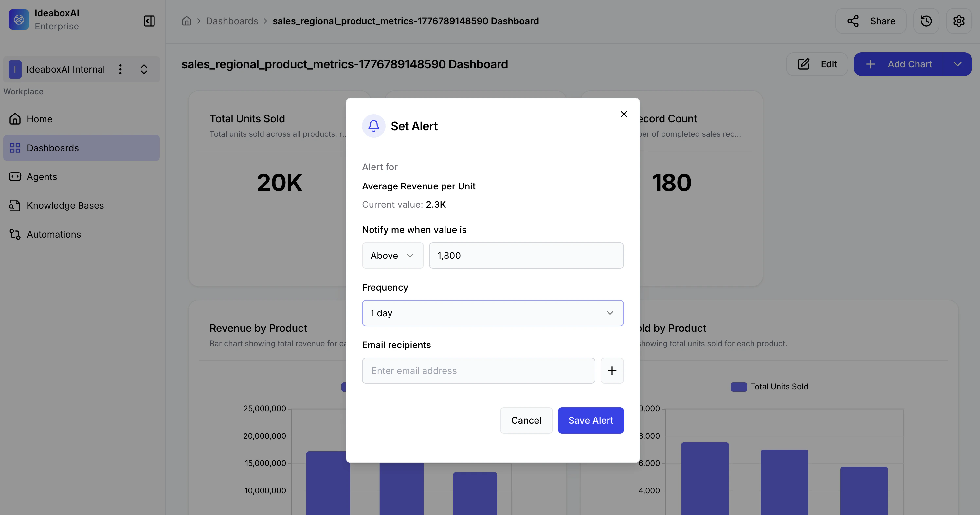Go to home via breadcrumb icon
Screen dimensions: 980x515
[x=187, y=21]
